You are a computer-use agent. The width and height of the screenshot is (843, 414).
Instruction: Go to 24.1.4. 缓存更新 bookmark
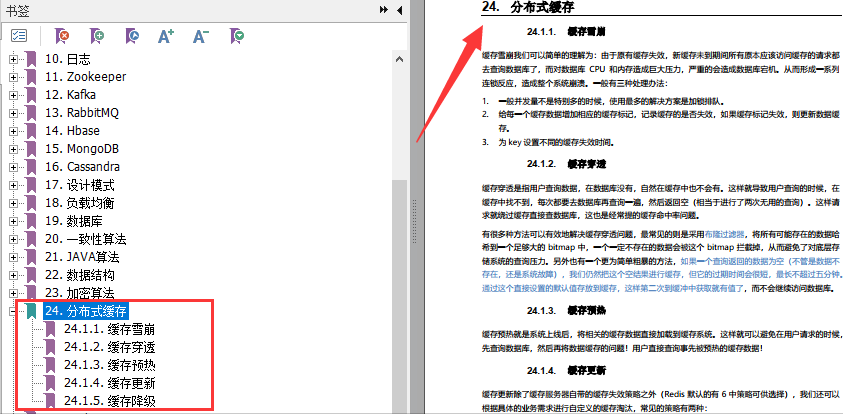pyautogui.click(x=110, y=383)
